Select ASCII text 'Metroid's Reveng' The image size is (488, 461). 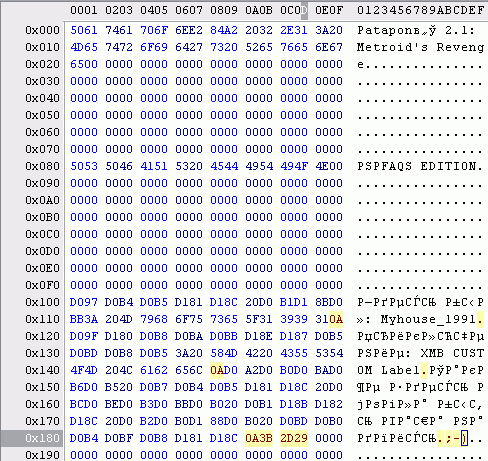(420, 47)
